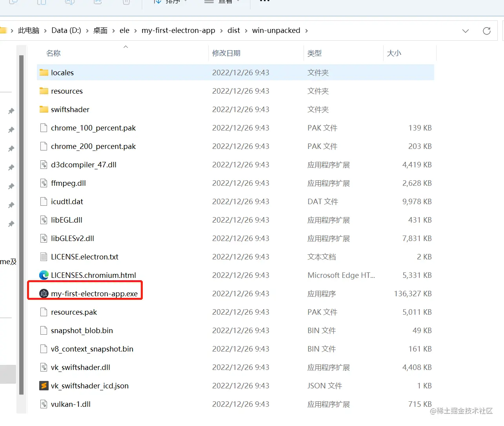Click the navigation pane vertical scrollbar
Screen dimensions: 504x426
point(21,225)
